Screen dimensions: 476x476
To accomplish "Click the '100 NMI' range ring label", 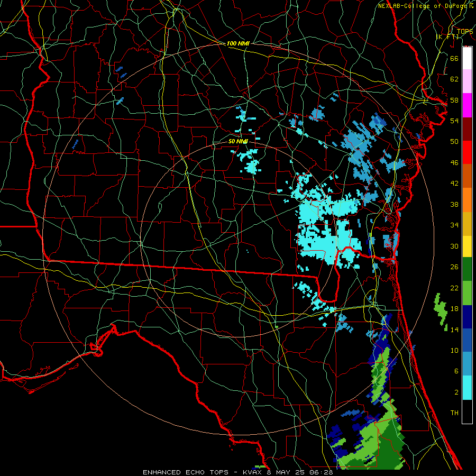I will point(238,44).
